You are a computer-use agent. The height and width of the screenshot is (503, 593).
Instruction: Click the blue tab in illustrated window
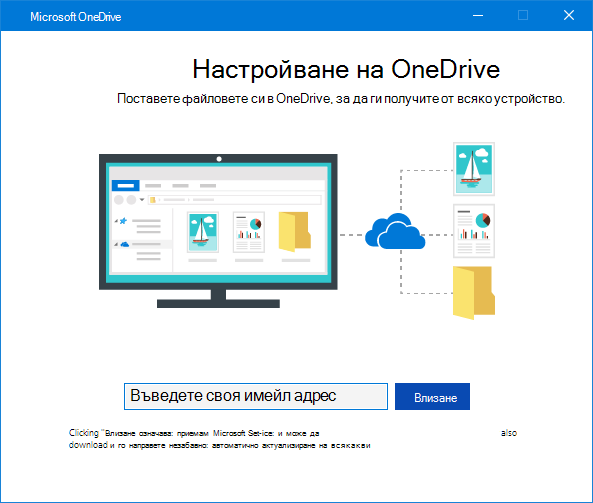(126, 185)
